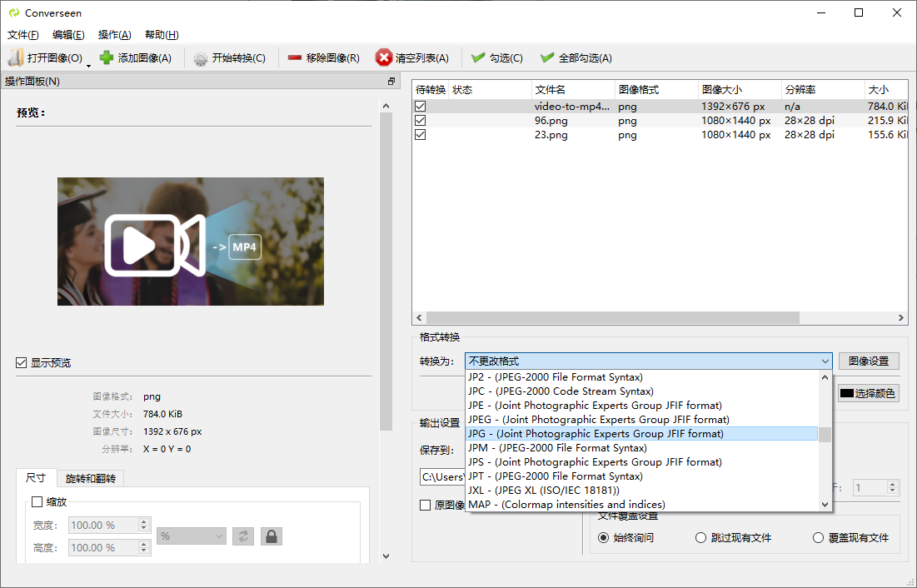Start conversion with the gear icon
Image resolution: width=917 pixels, height=588 pixels.
pyautogui.click(x=201, y=58)
